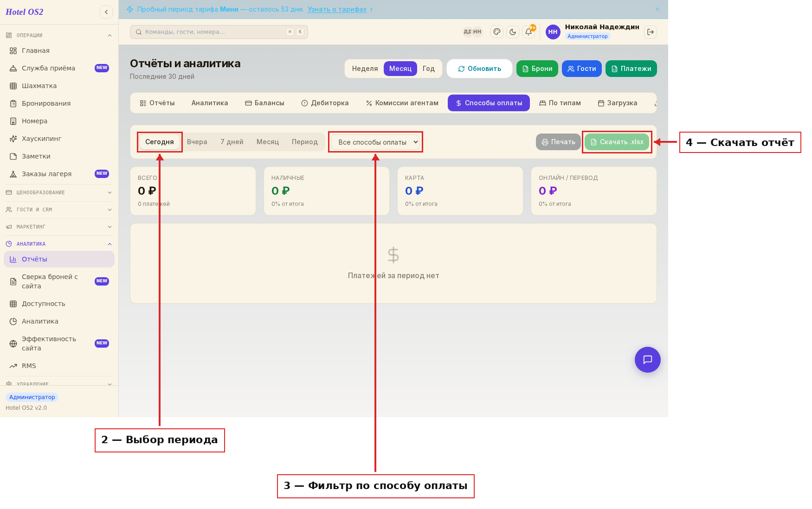Click the ВСЕГО total card

point(193,191)
